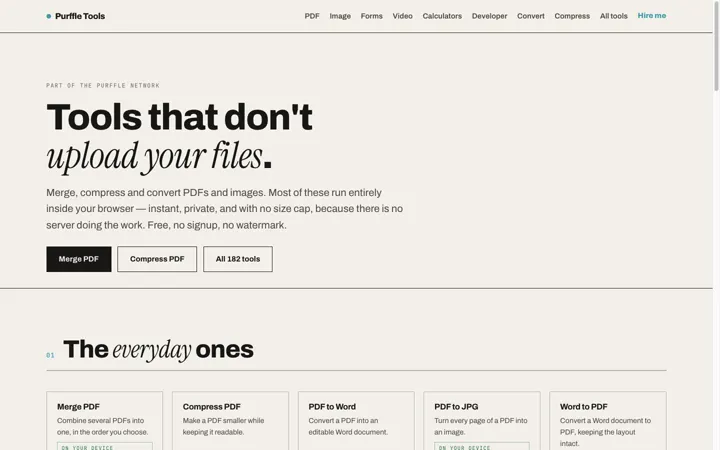Screen dimensions: 720x450
Task: Click the teal dot beside Purffle Tools
Action: click(49, 16)
